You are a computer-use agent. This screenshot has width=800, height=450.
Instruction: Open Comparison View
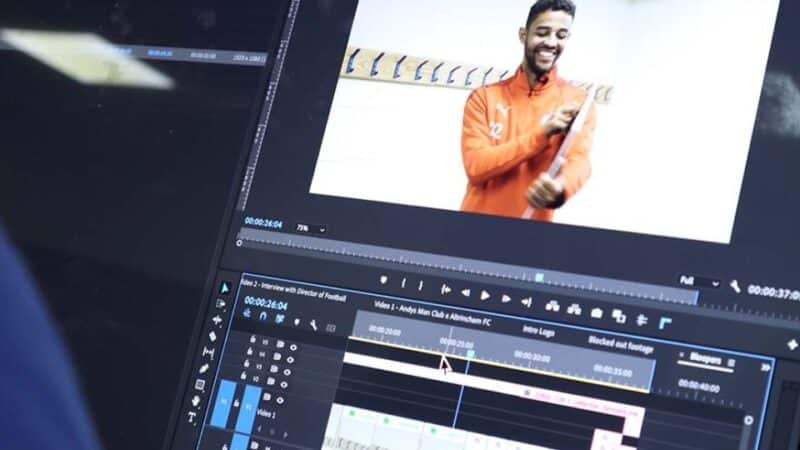click(x=619, y=316)
